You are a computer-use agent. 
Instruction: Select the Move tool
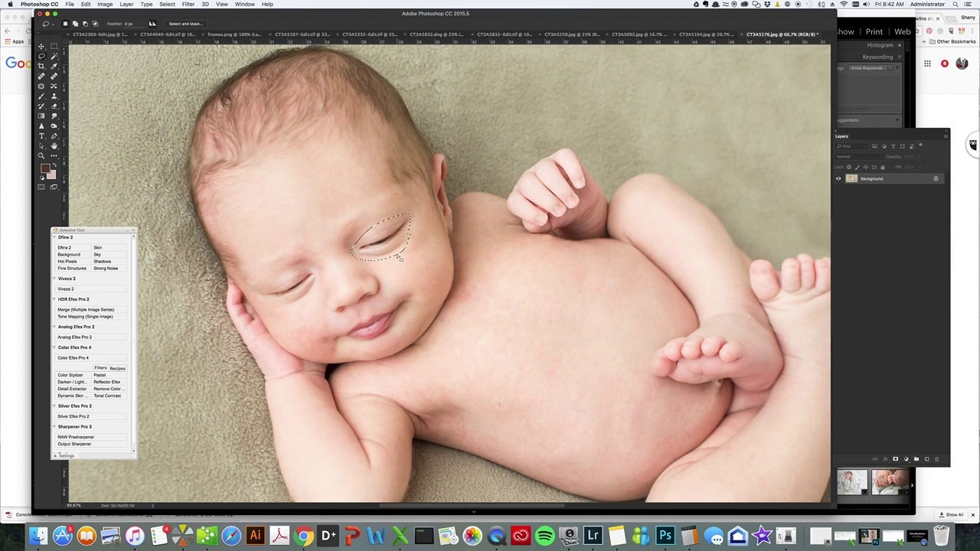tap(41, 46)
